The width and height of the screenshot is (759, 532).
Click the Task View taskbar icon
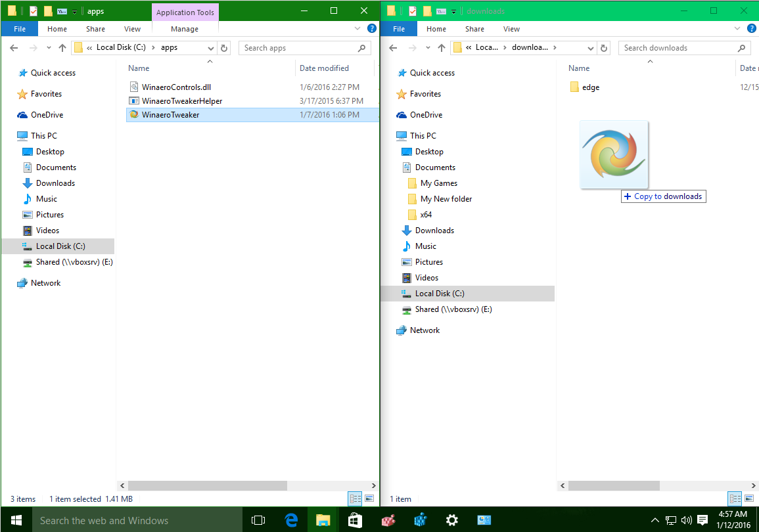tap(259, 520)
